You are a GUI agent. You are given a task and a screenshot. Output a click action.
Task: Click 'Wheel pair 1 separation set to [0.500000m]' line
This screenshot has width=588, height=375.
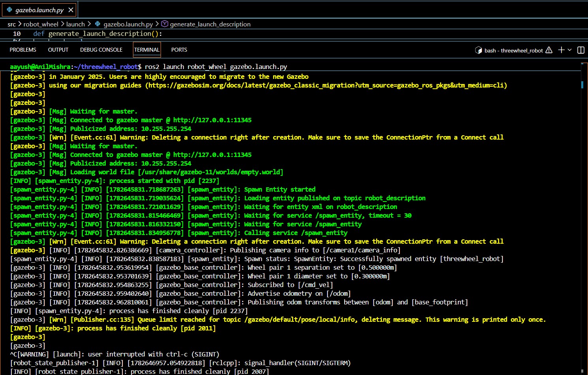(x=322, y=267)
